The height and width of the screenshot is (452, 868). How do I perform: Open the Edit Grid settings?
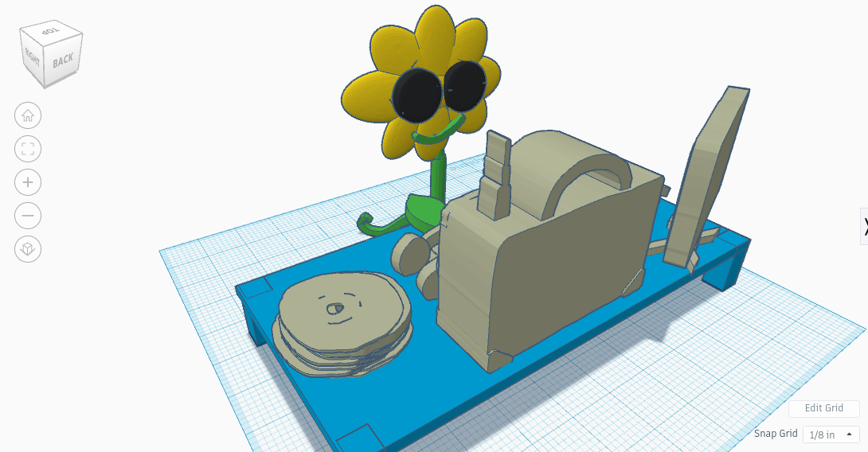coord(823,408)
